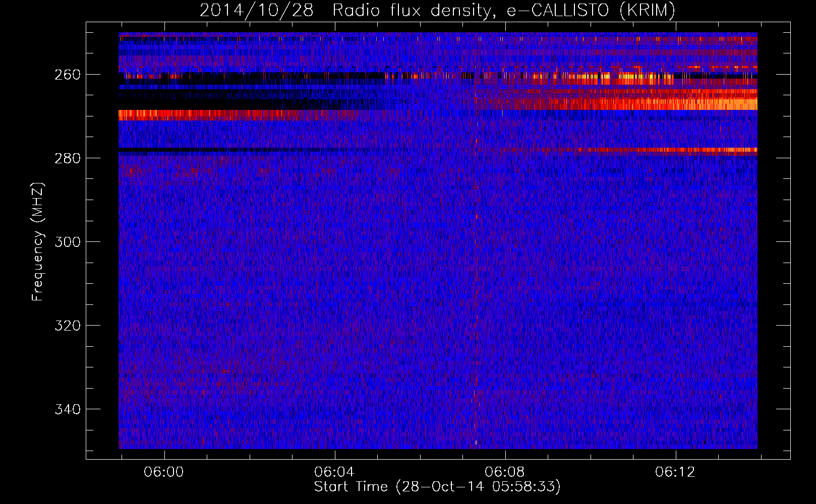
Task: Click the 300 frequency tick label
Action: [68, 242]
